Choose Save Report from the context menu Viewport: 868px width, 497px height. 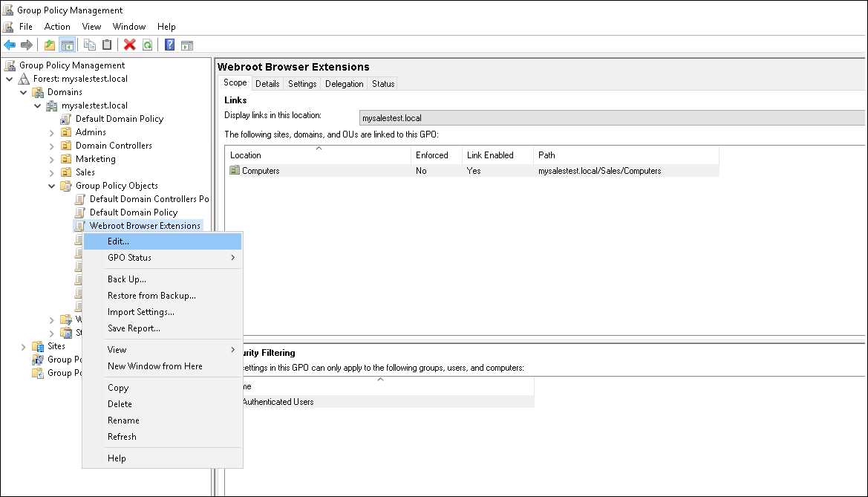click(x=132, y=329)
